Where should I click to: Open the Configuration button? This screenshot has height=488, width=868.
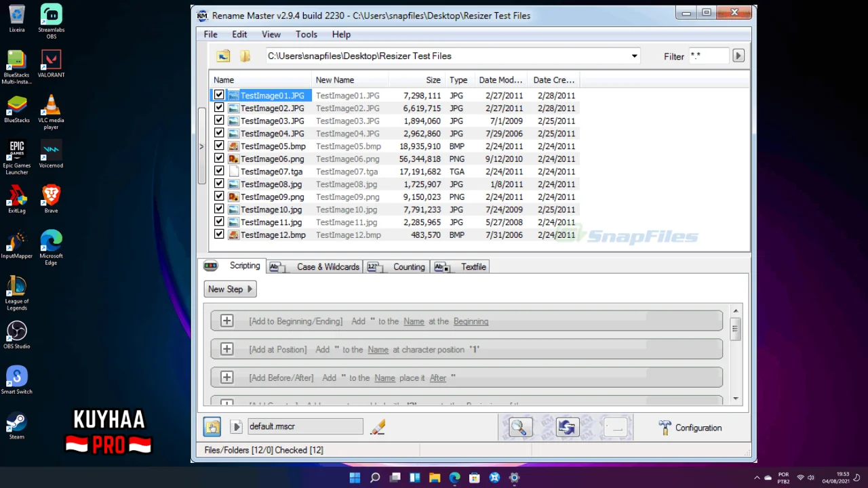coord(690,428)
